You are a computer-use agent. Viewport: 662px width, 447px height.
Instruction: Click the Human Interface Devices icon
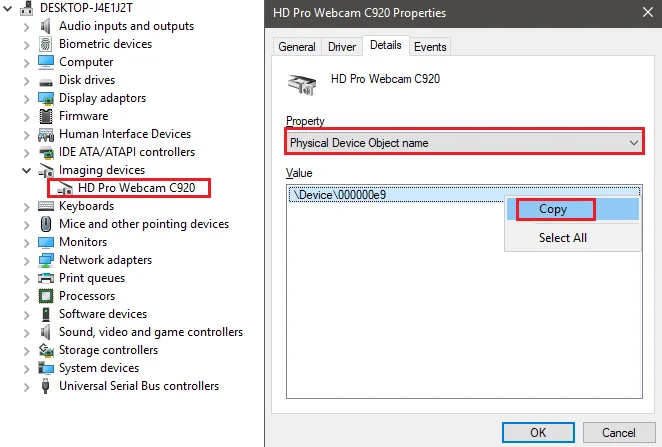click(46, 134)
